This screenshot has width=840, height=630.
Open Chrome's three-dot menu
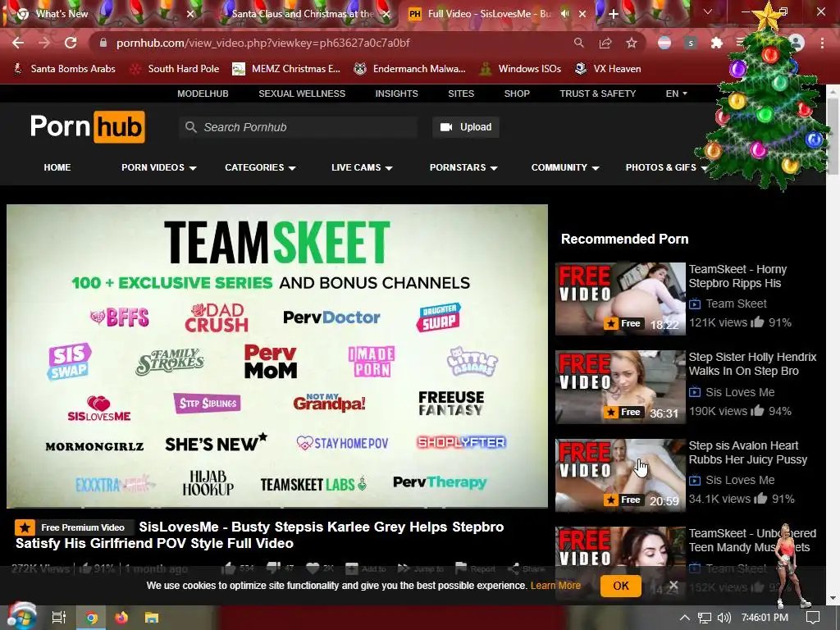point(822,43)
